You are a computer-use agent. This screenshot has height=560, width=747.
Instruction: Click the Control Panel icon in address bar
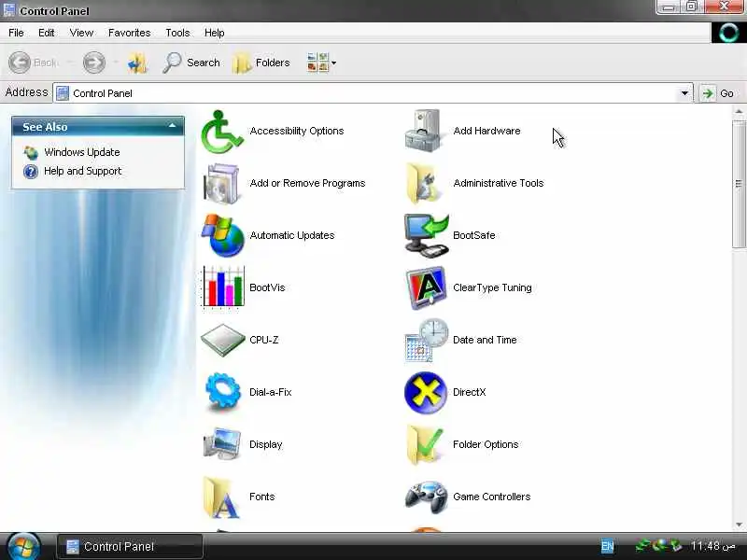[x=63, y=93]
